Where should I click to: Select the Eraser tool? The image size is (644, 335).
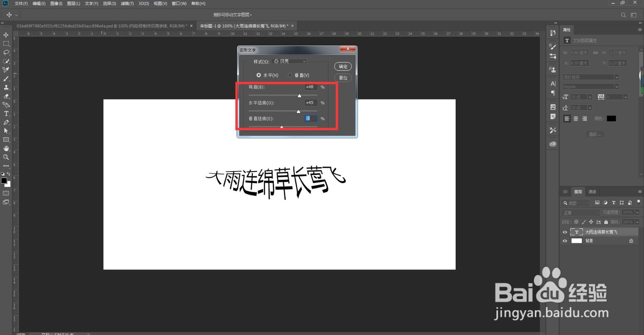coord(6,96)
